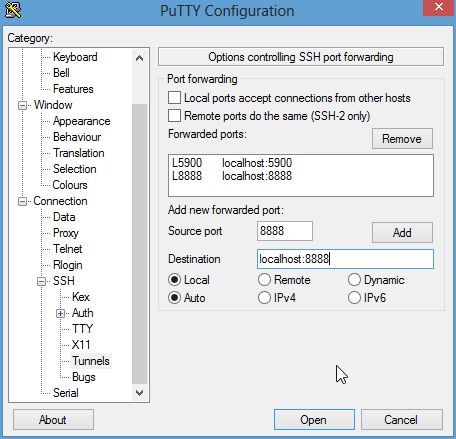The image size is (456, 439).
Task: Click the category list scroll up arrow
Action: pyautogui.click(x=140, y=58)
